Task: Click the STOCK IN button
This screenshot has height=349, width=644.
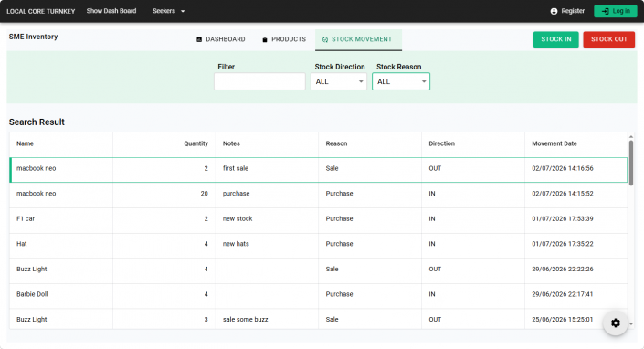Action: click(555, 39)
